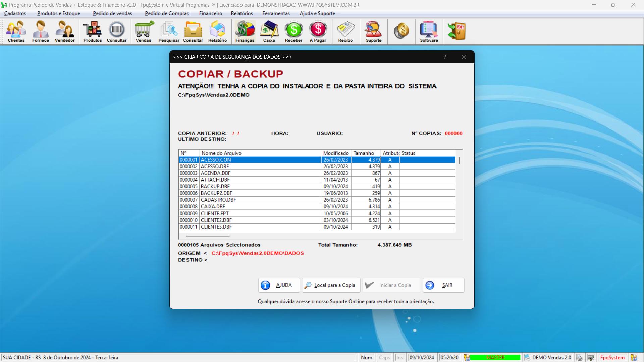Viewport: 644px width, 362px height.
Task: Click the Num indicator in status bar
Action: [x=367, y=358]
